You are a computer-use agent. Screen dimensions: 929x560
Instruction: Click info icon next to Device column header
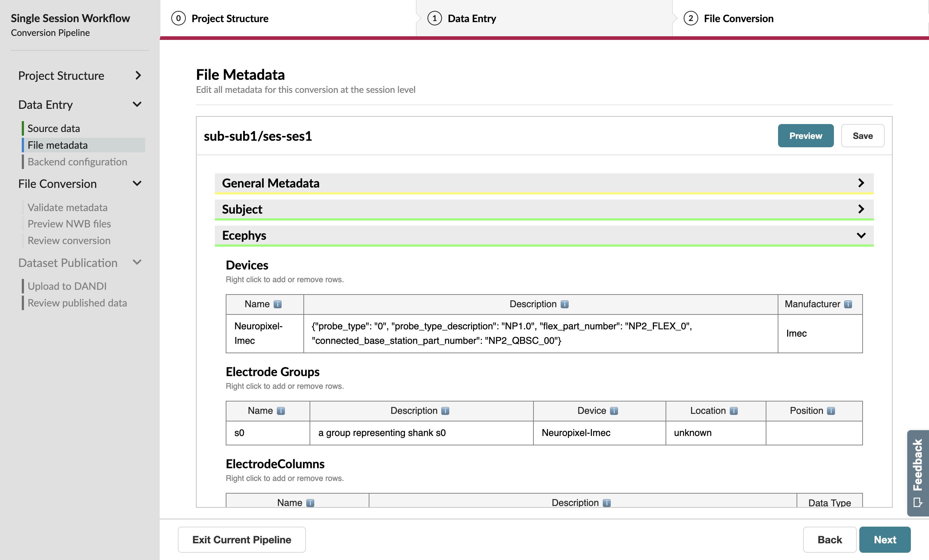click(x=614, y=411)
